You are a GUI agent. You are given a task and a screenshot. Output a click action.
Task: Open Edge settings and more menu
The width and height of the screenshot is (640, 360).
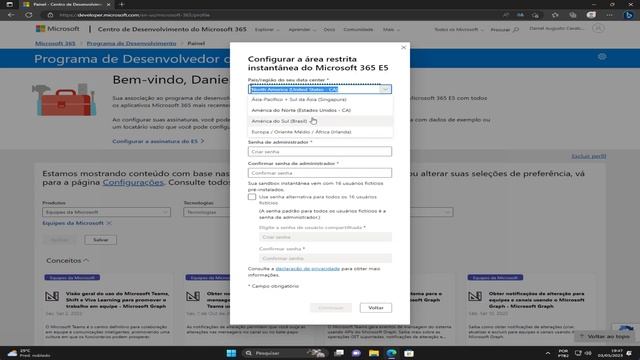tap(609, 15)
